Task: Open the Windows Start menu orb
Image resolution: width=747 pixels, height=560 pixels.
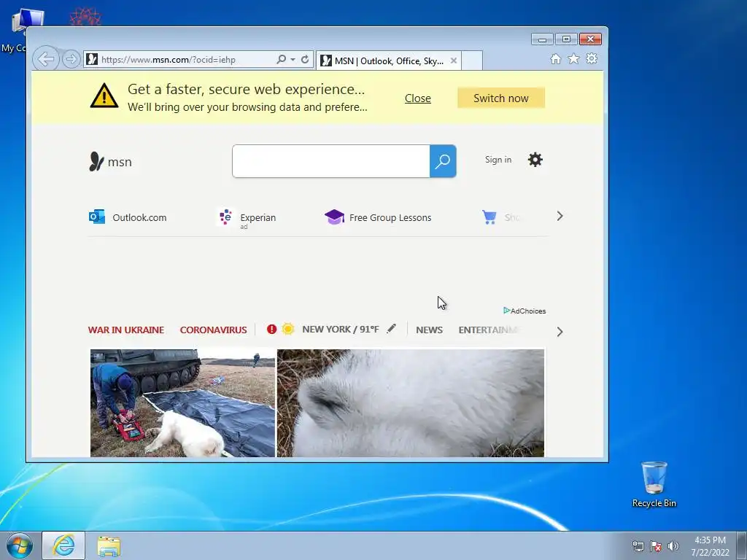Action: pyautogui.click(x=20, y=545)
